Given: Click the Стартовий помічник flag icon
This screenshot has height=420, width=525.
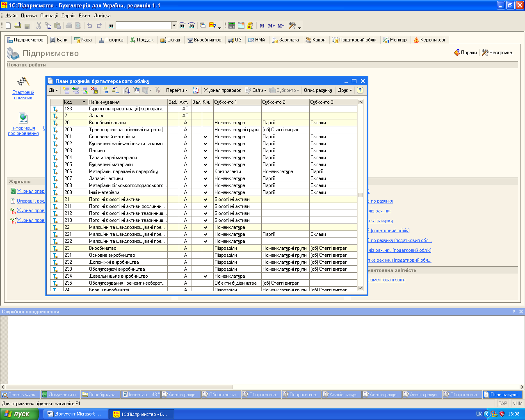Looking at the screenshot, I should pyautogui.click(x=23, y=82).
